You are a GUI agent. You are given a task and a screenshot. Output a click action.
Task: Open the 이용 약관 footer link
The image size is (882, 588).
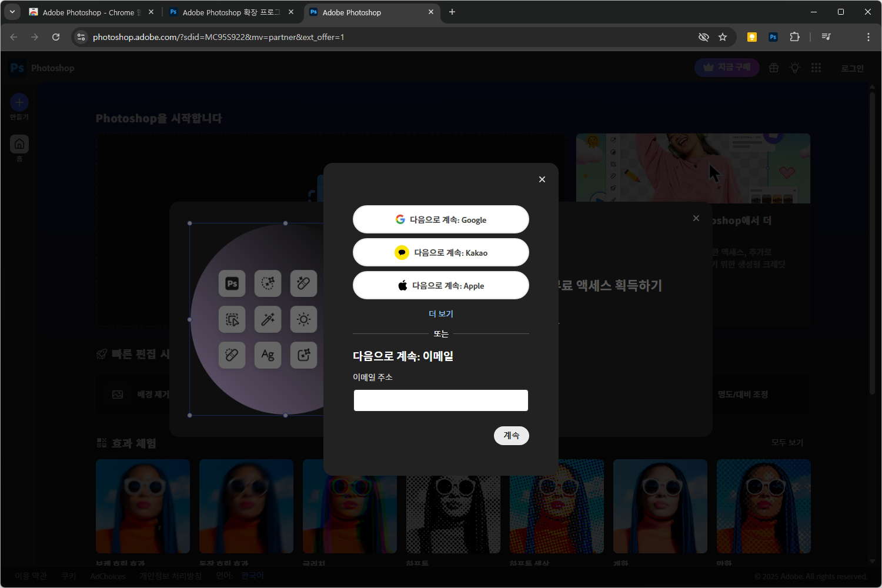[31, 576]
